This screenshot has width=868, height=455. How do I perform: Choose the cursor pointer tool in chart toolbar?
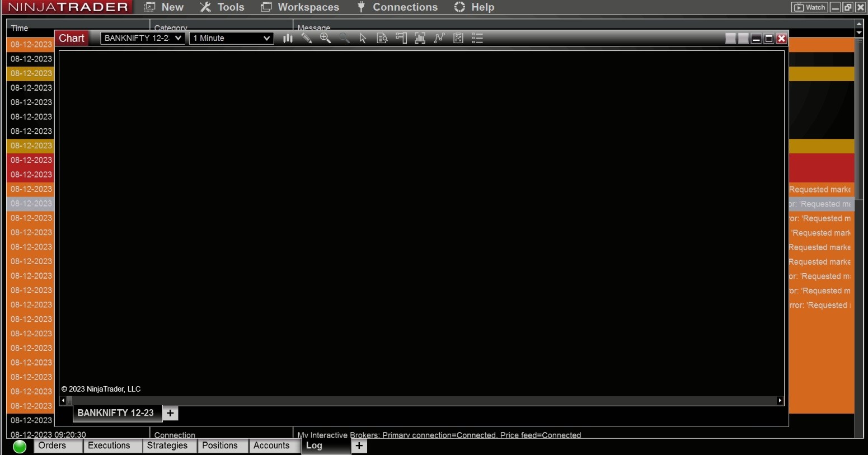363,38
